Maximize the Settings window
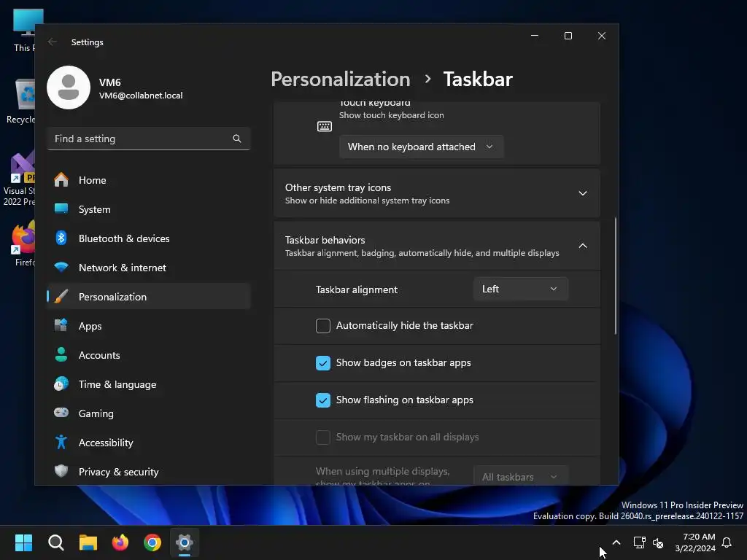The image size is (747, 560). pos(568,36)
